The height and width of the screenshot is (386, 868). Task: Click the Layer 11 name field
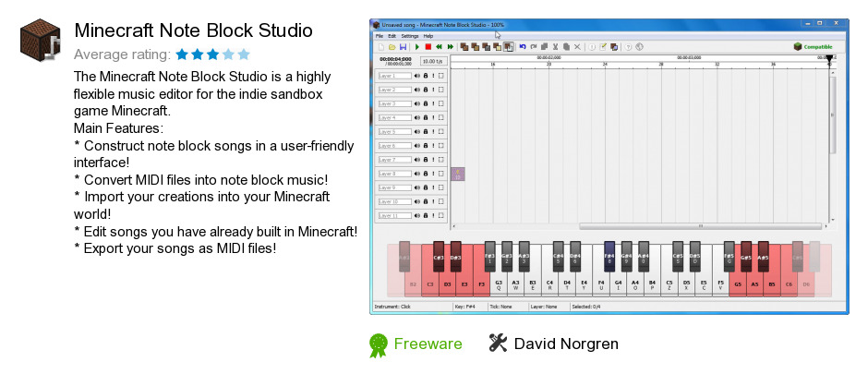(394, 216)
